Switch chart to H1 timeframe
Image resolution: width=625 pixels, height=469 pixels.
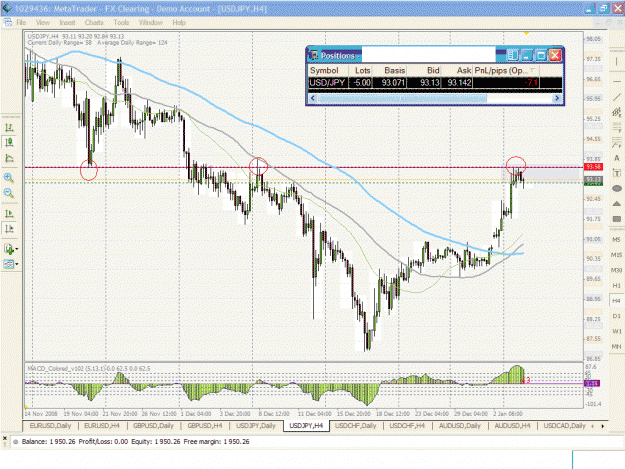click(616, 285)
